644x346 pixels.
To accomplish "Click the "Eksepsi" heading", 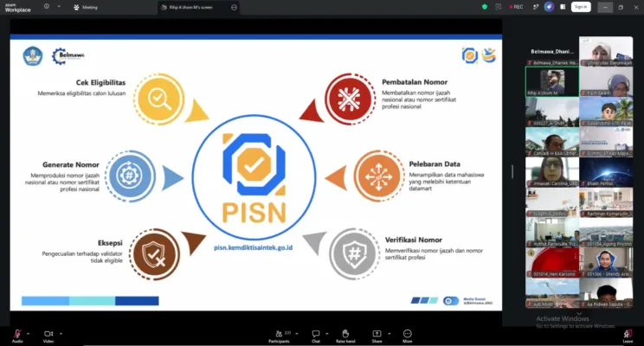I will point(110,243).
